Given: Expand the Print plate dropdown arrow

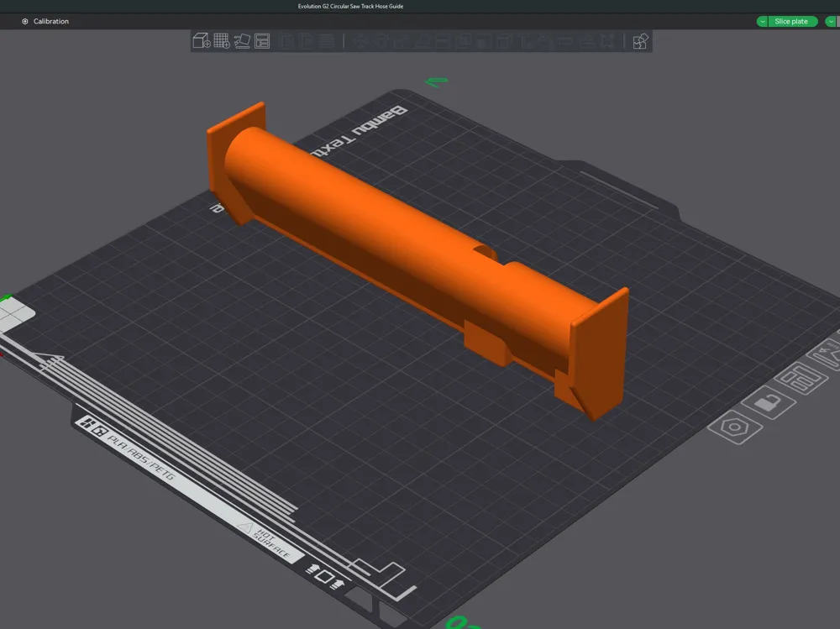Looking at the screenshot, I should click(x=831, y=22).
